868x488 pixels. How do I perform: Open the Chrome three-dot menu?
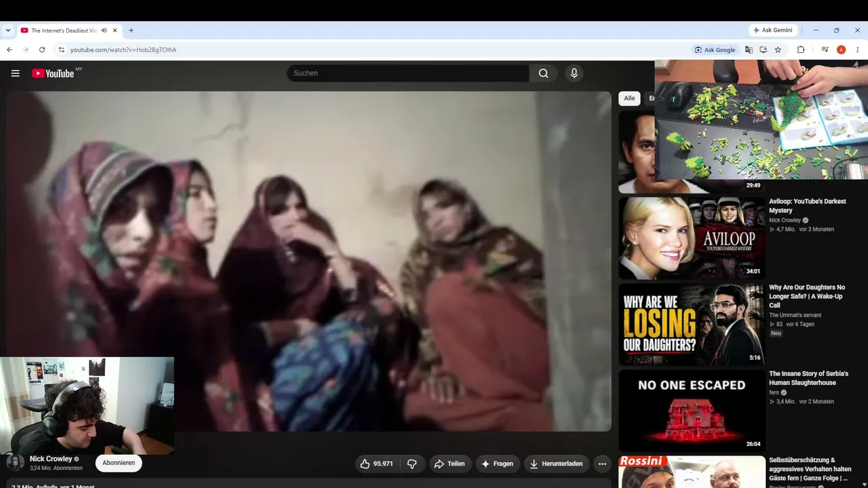click(857, 49)
